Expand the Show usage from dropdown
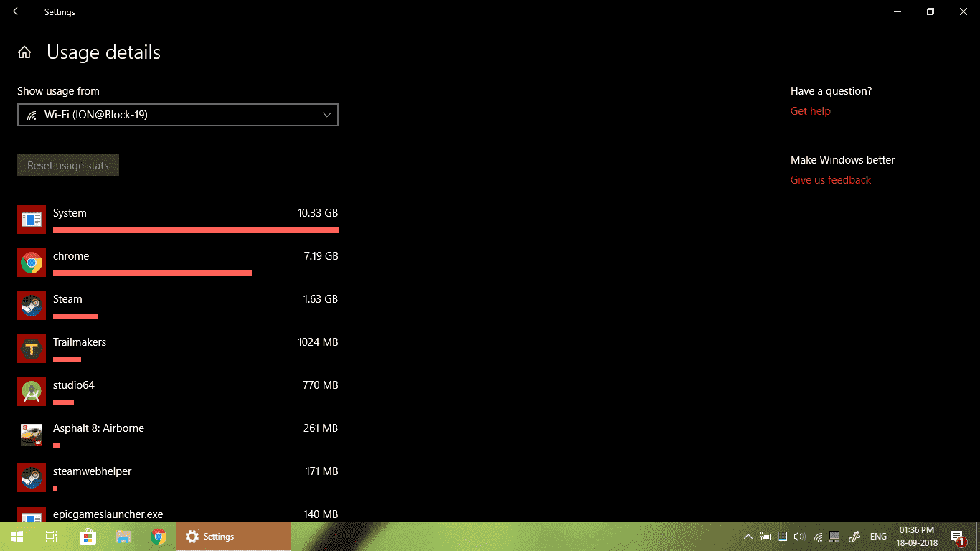The height and width of the screenshot is (551, 980). (x=178, y=115)
